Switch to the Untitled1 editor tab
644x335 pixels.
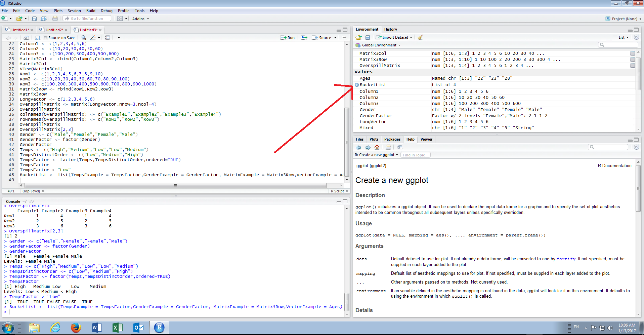pos(19,30)
